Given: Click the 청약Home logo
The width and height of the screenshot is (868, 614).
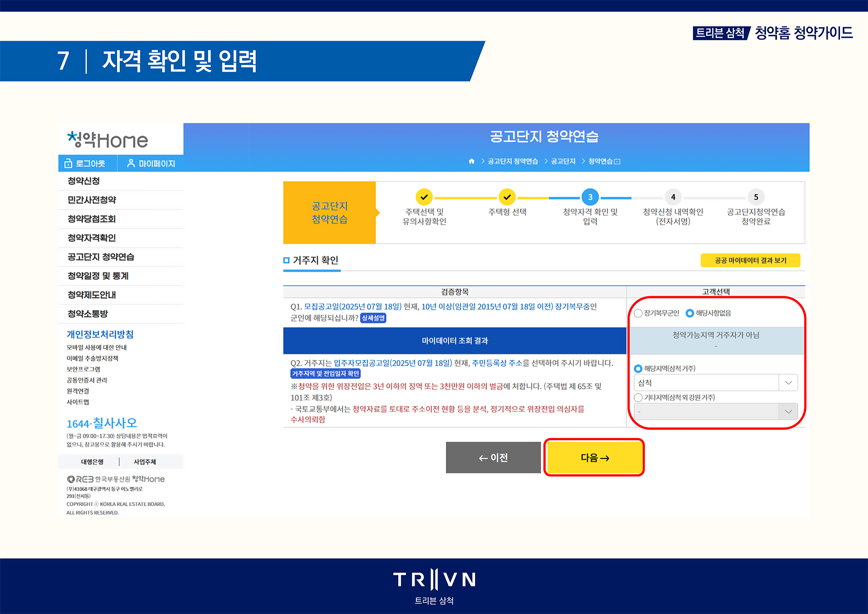Looking at the screenshot, I should coord(108,140).
